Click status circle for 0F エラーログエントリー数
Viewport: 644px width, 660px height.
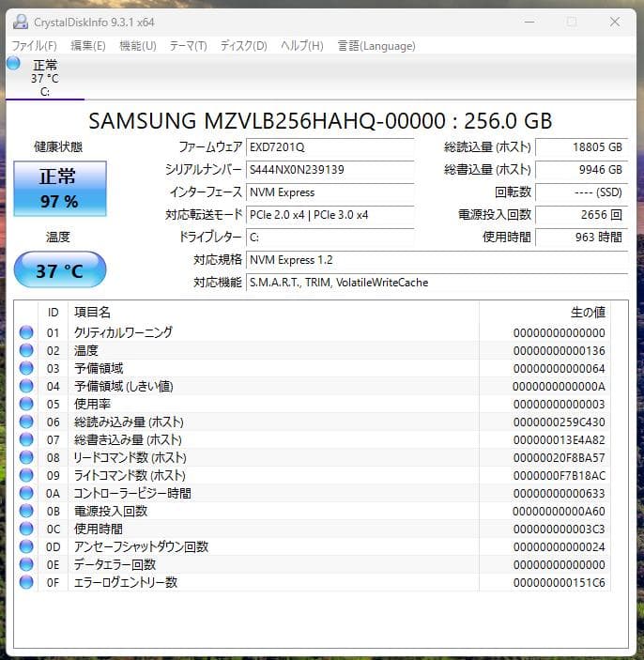point(26,582)
